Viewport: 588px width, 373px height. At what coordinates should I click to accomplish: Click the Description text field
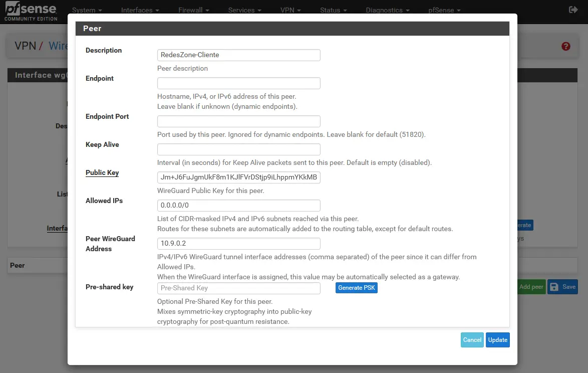(x=238, y=55)
